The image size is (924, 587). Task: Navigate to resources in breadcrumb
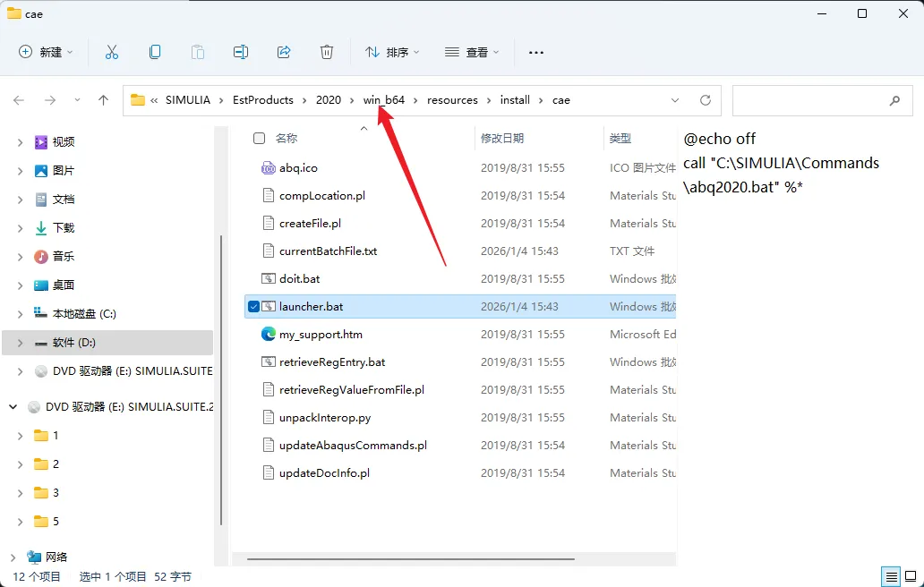pyautogui.click(x=452, y=100)
